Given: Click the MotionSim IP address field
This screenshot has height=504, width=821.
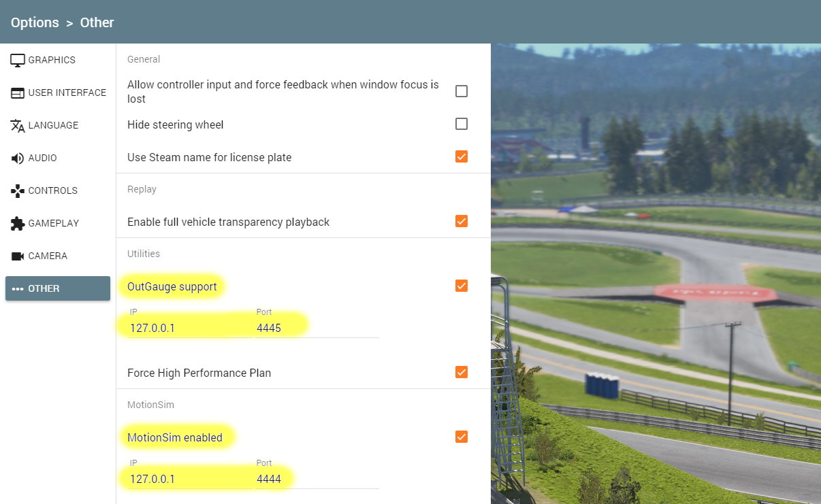Looking at the screenshot, I should (x=190, y=479).
